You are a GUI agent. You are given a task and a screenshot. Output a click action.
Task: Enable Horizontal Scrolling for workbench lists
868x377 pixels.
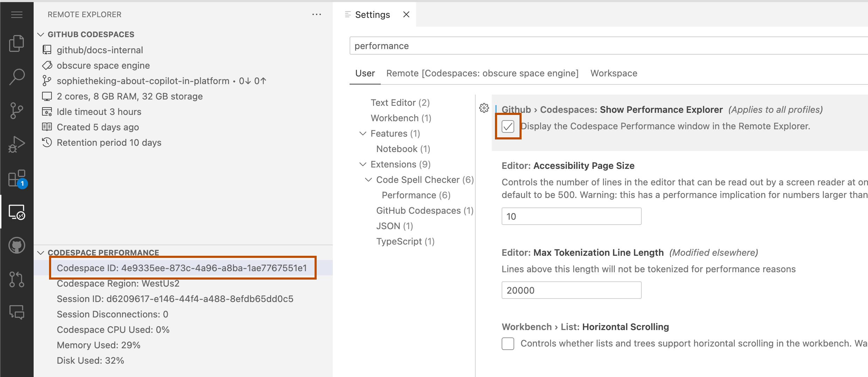(508, 344)
